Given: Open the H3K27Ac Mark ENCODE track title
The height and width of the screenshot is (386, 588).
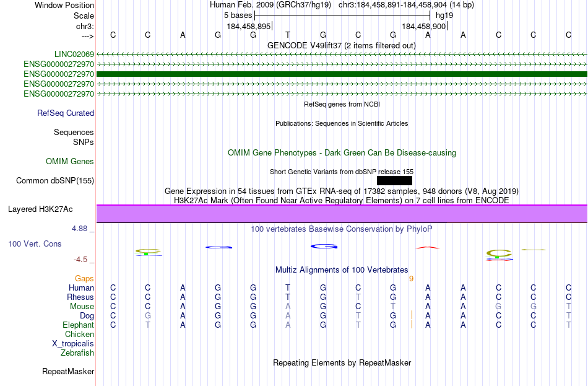Looking at the screenshot, I should tap(341, 201).
